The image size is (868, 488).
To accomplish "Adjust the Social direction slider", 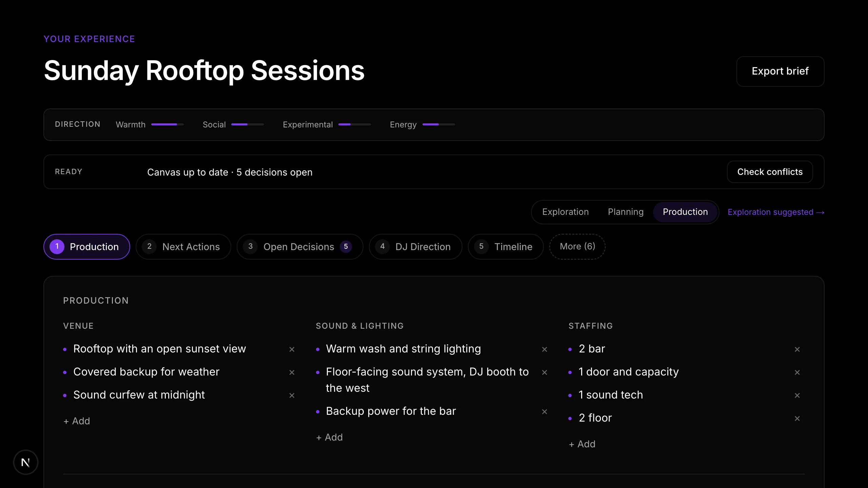I will [248, 124].
